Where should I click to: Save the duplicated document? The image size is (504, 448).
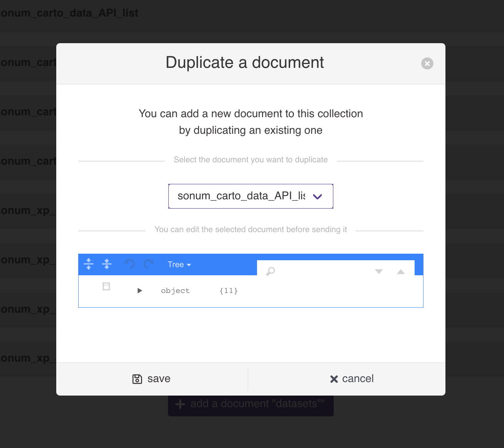pos(152,379)
